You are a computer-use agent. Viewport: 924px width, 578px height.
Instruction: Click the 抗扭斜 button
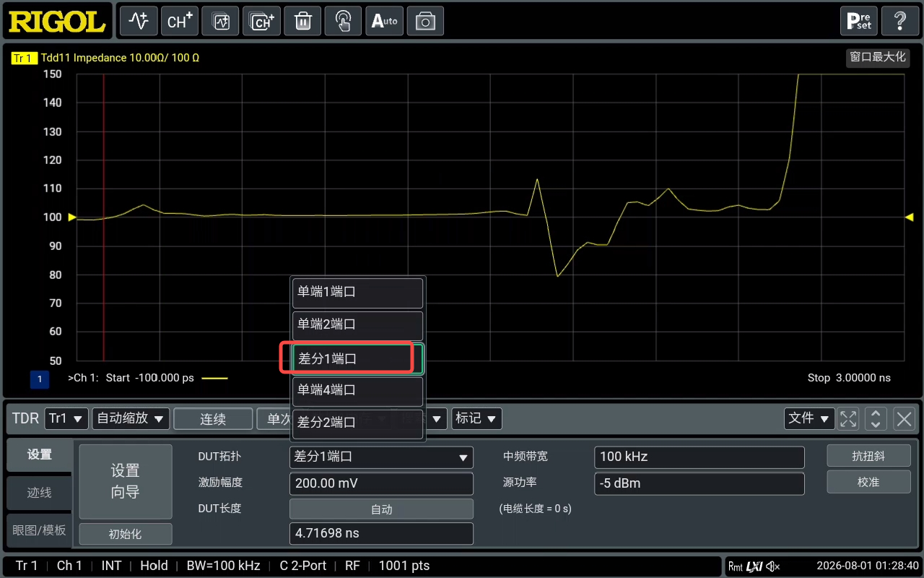point(868,456)
